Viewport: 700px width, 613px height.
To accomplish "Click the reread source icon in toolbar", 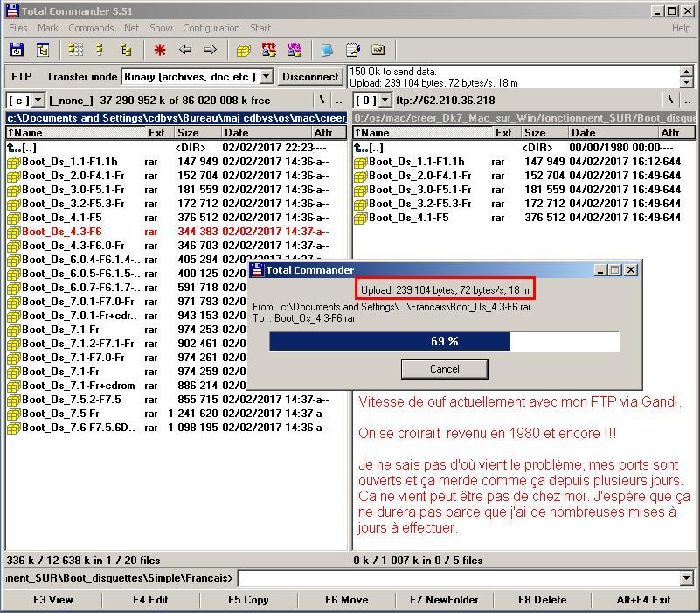I will pos(17,51).
